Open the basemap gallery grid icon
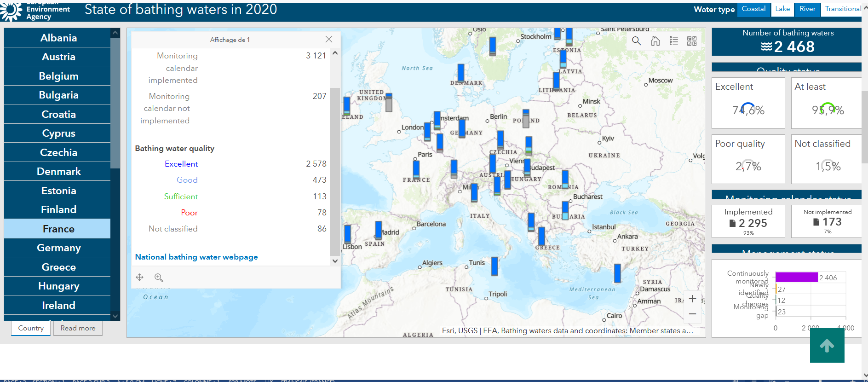 [692, 41]
